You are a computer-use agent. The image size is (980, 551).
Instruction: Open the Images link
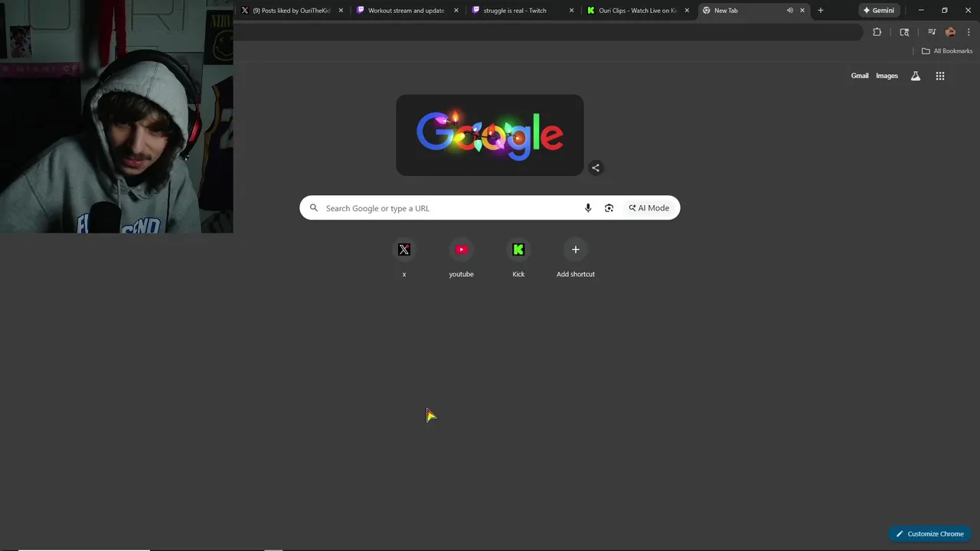(x=887, y=76)
